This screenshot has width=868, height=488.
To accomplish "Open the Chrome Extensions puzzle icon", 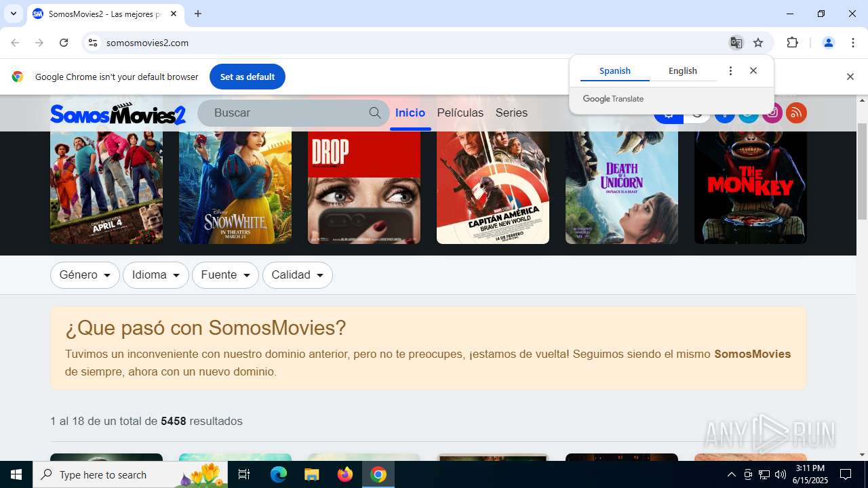I will pyautogui.click(x=792, y=43).
